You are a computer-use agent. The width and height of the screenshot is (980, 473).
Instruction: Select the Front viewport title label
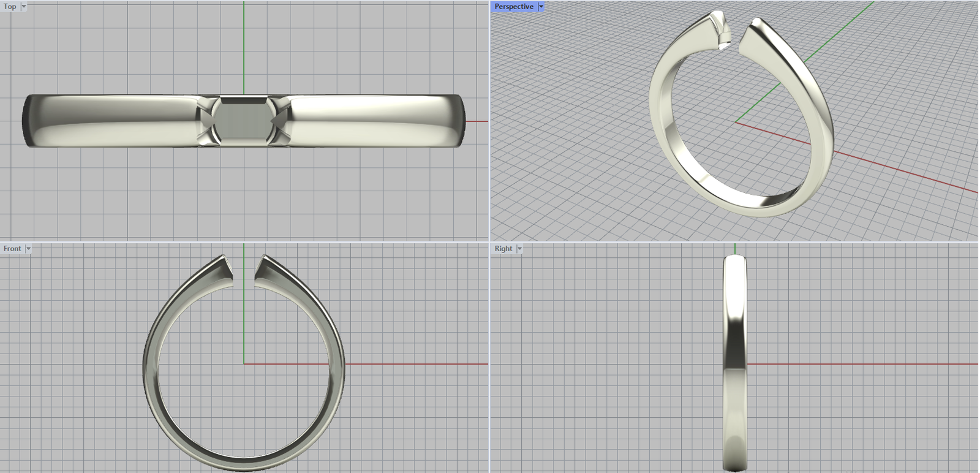click(x=12, y=249)
